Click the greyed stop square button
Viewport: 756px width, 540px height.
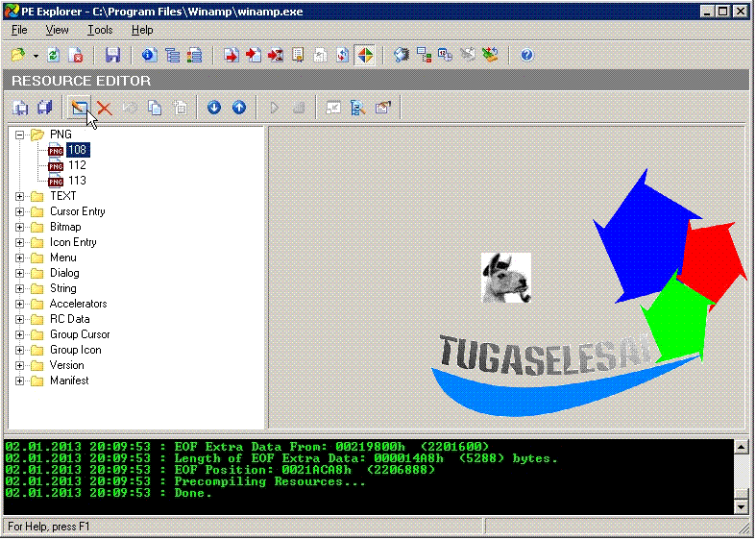299,108
